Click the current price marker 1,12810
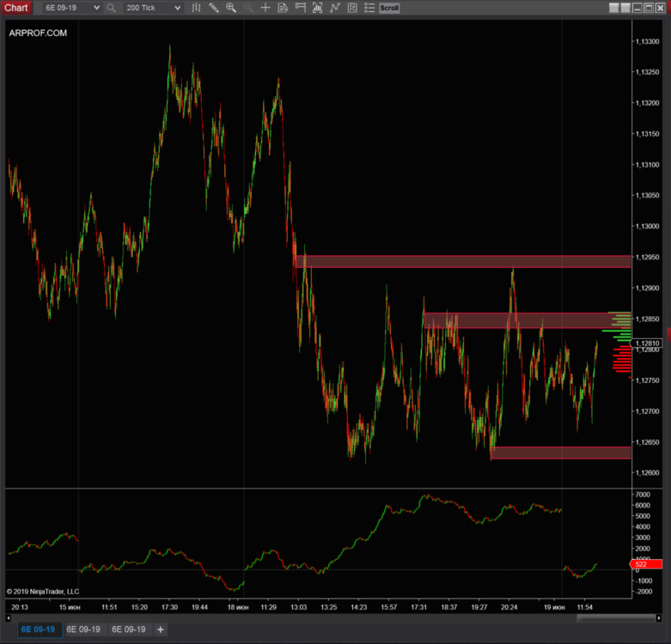The height and width of the screenshot is (644, 671). pyautogui.click(x=647, y=343)
